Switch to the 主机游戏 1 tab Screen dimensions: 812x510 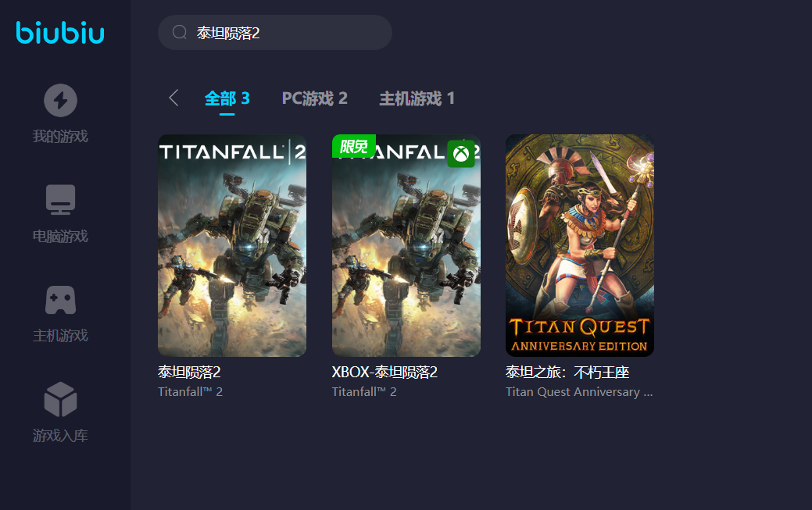(417, 98)
